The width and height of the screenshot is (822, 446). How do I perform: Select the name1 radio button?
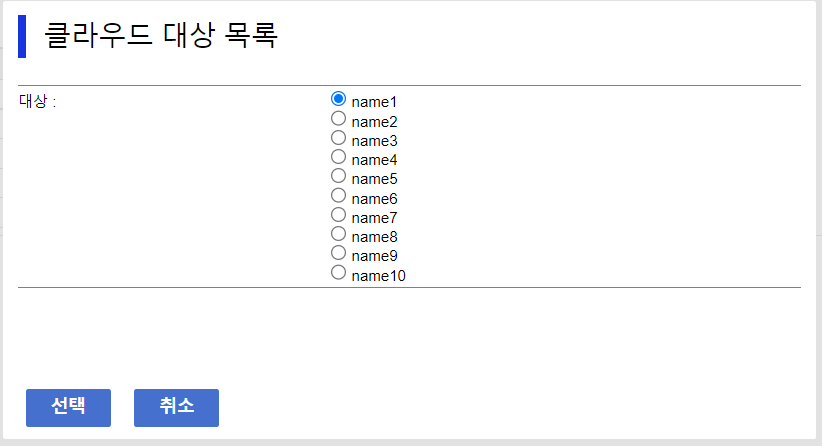point(338,99)
